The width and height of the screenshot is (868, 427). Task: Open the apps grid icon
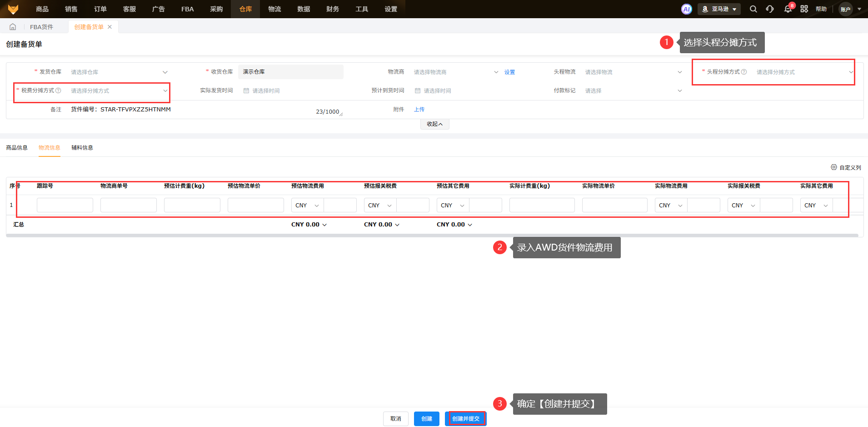tap(804, 9)
